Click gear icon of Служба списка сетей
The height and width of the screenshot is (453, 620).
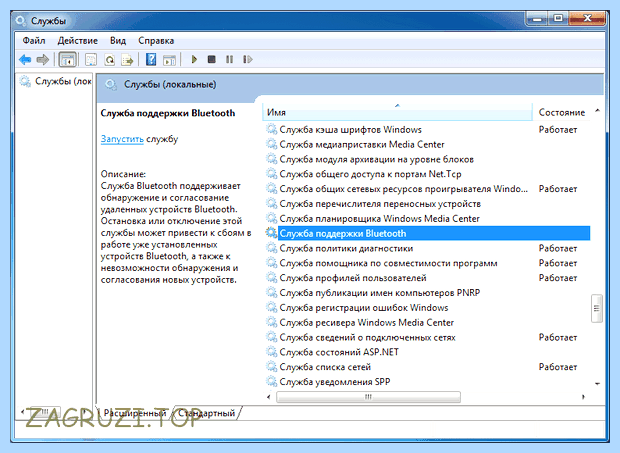pos(271,366)
